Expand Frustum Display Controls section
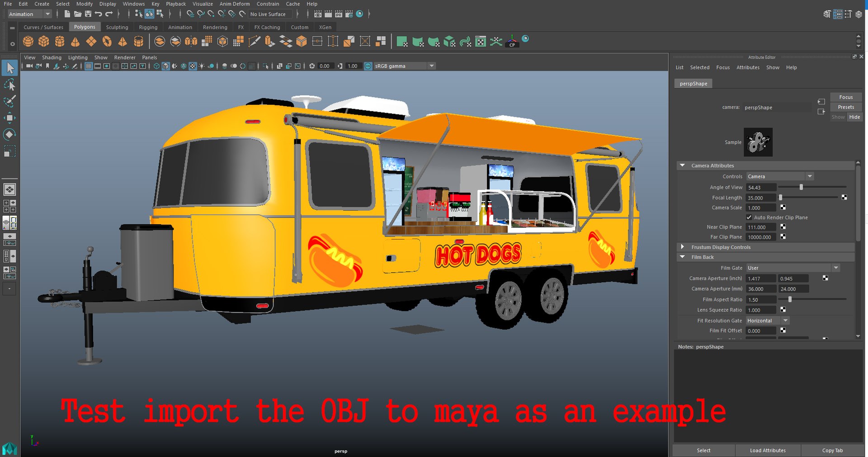Viewport: 868px width, 457px height. [x=682, y=247]
